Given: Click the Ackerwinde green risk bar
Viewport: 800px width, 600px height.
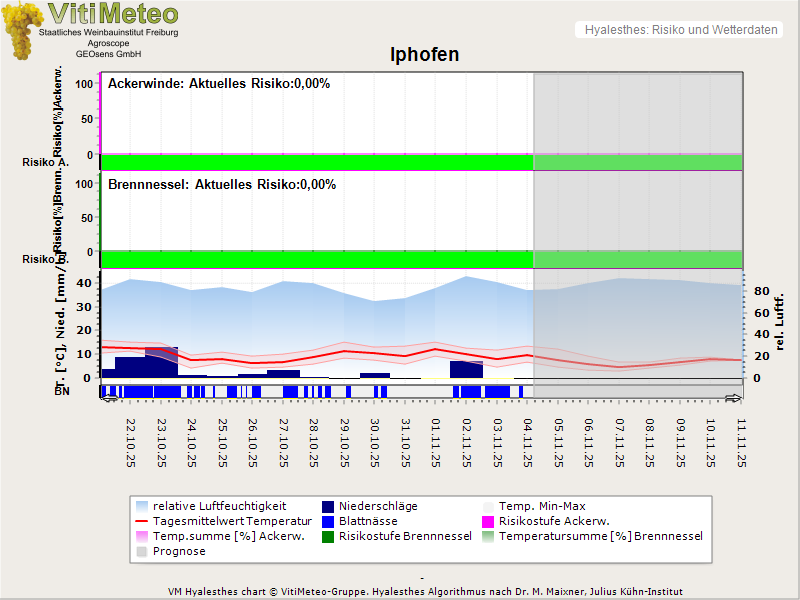Looking at the screenshot, I should pos(316,162).
